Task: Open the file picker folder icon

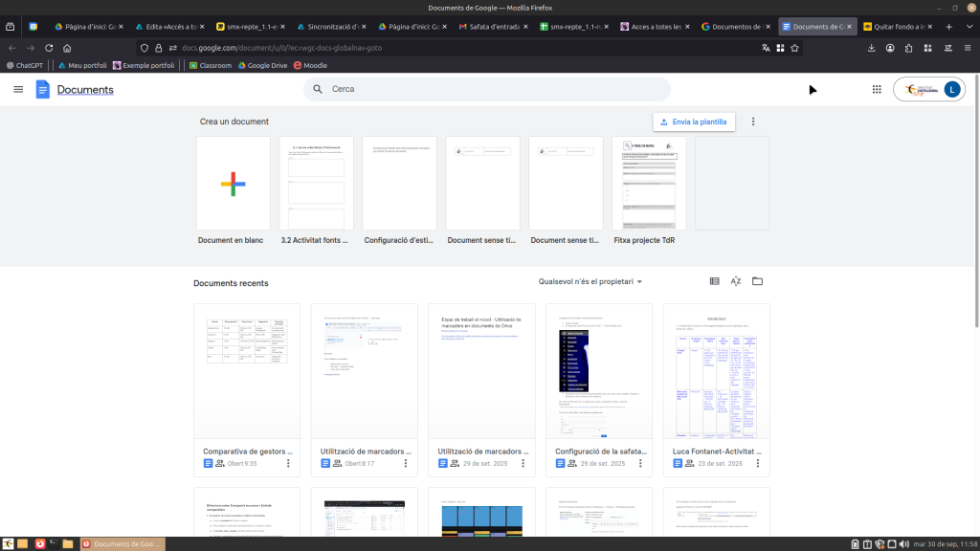Action: coord(757,281)
